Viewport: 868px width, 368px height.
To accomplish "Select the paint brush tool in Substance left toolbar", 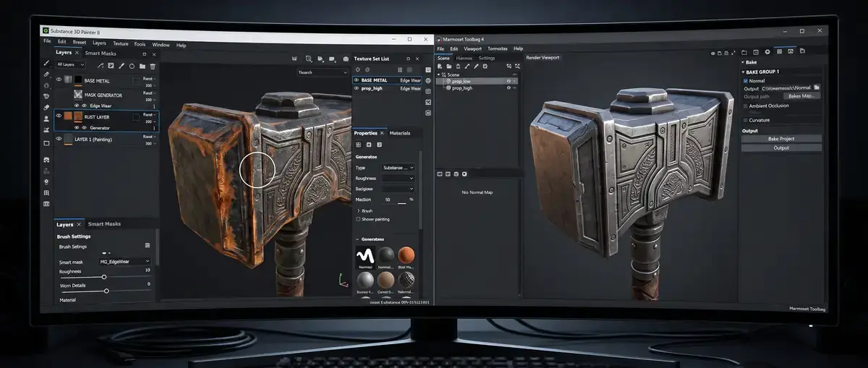I will [46, 64].
